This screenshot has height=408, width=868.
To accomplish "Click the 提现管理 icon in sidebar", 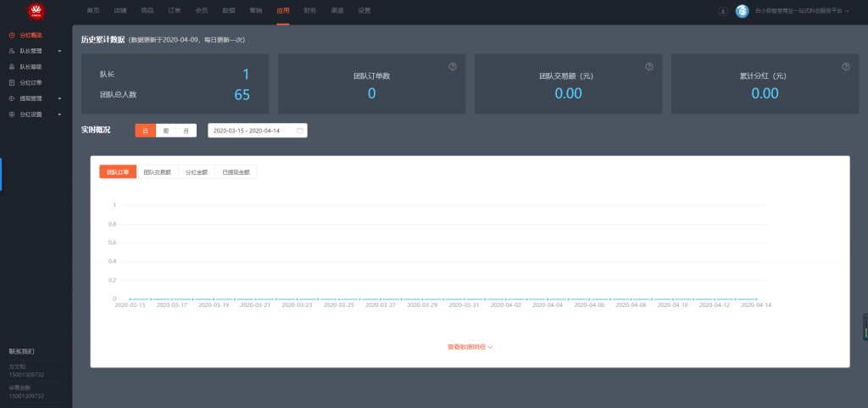I will tap(12, 98).
